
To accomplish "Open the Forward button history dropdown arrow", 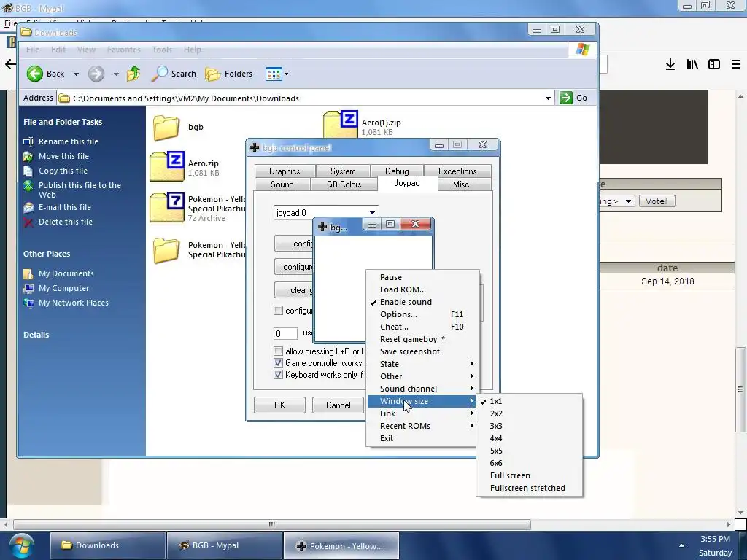I will click(116, 74).
